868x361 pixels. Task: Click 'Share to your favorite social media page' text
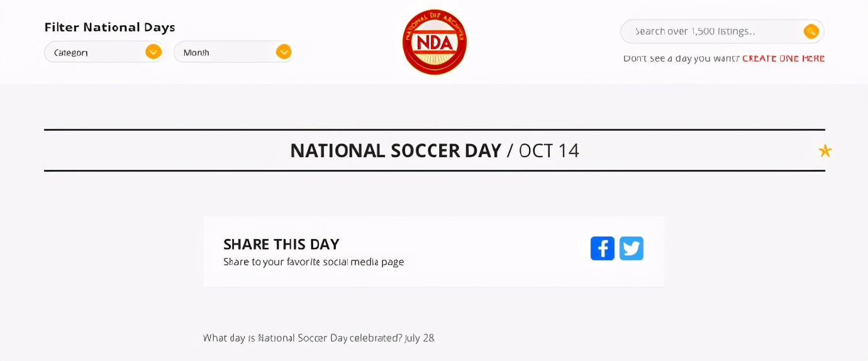[313, 262]
